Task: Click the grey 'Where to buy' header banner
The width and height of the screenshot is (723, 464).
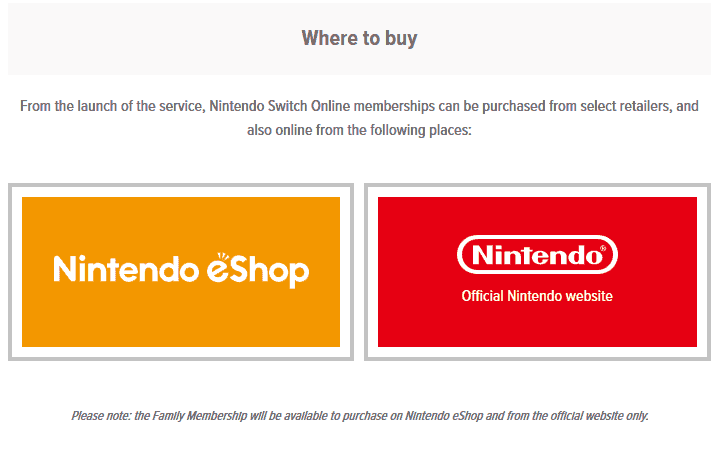Action: [x=359, y=39]
